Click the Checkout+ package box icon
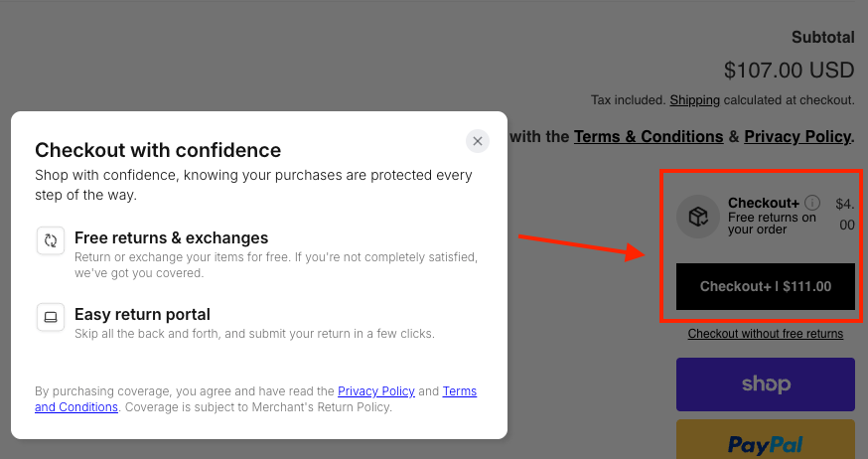Viewport: 868px width, 459px height. click(x=698, y=217)
